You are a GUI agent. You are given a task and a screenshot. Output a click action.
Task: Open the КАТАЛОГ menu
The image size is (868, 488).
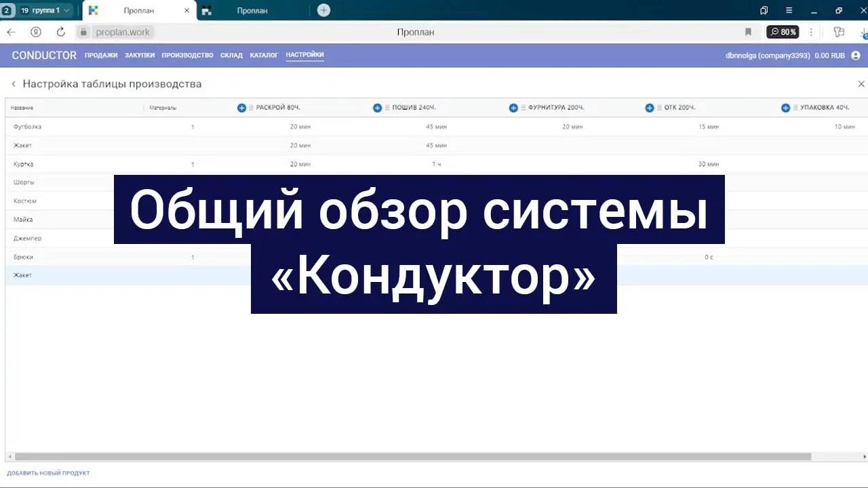coord(264,56)
